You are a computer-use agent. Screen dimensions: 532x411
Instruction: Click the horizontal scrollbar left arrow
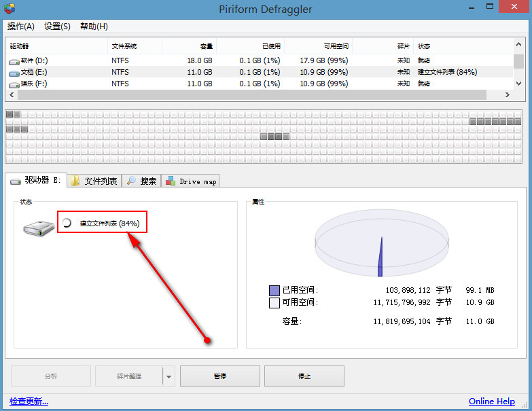tap(12, 94)
